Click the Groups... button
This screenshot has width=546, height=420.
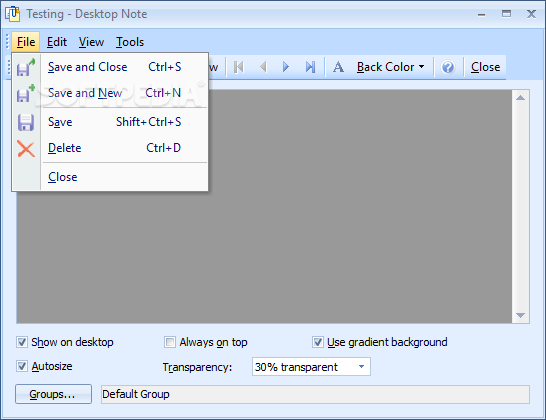click(x=53, y=394)
